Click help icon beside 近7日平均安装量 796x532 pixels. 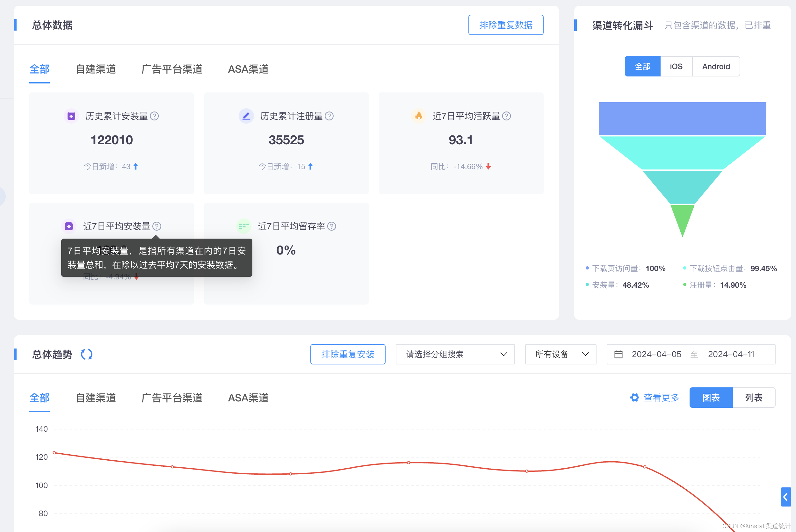[x=157, y=226]
